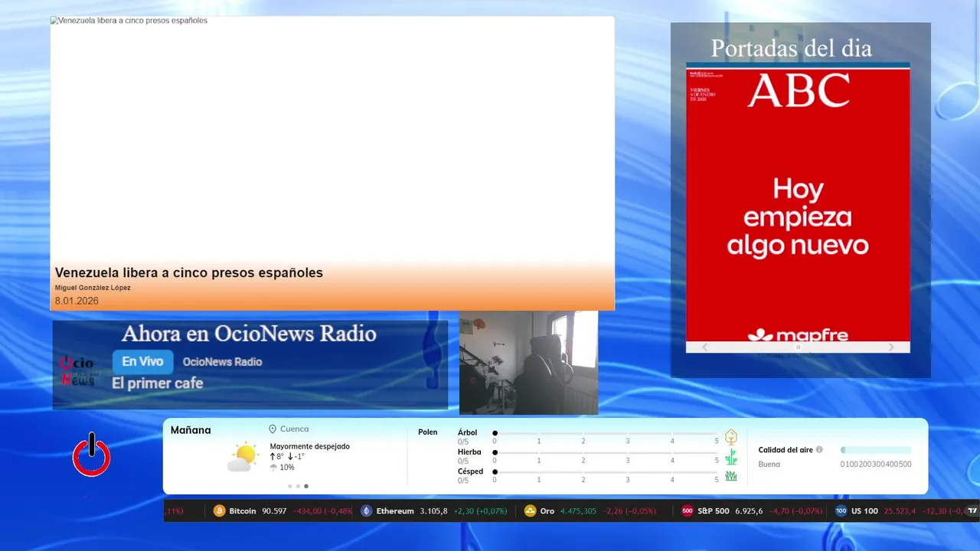The width and height of the screenshot is (980, 551).
Task: Click the Bitcoin coin icon in ticker
Action: [220, 510]
